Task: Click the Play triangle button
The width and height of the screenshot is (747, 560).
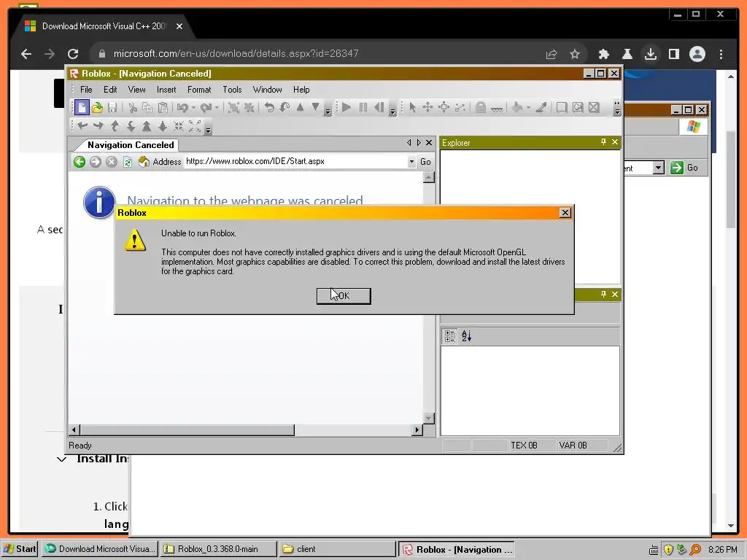Action: point(347,108)
